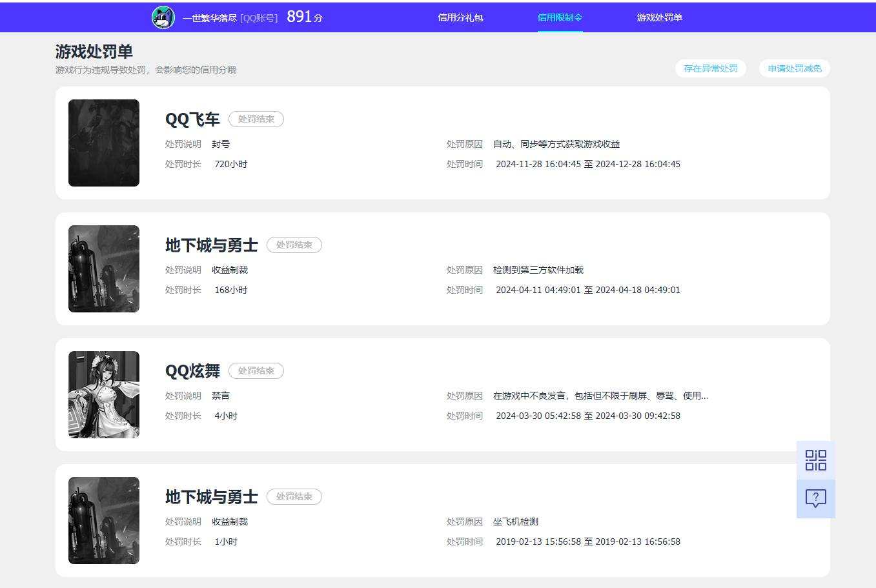Click the 720小时 duration value
The width and height of the screenshot is (876, 588).
[x=231, y=164]
